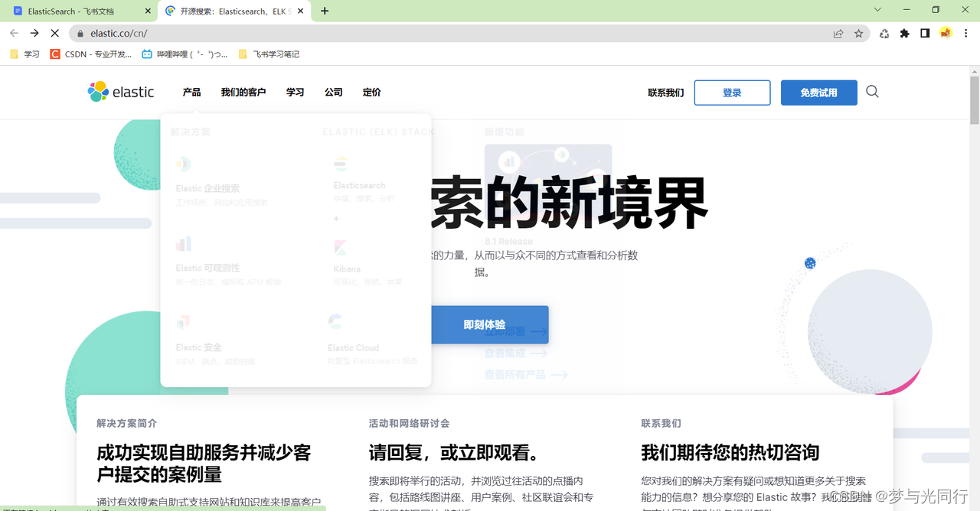The width and height of the screenshot is (980, 511).
Task: Open the 产品 dropdown menu
Action: 191,92
